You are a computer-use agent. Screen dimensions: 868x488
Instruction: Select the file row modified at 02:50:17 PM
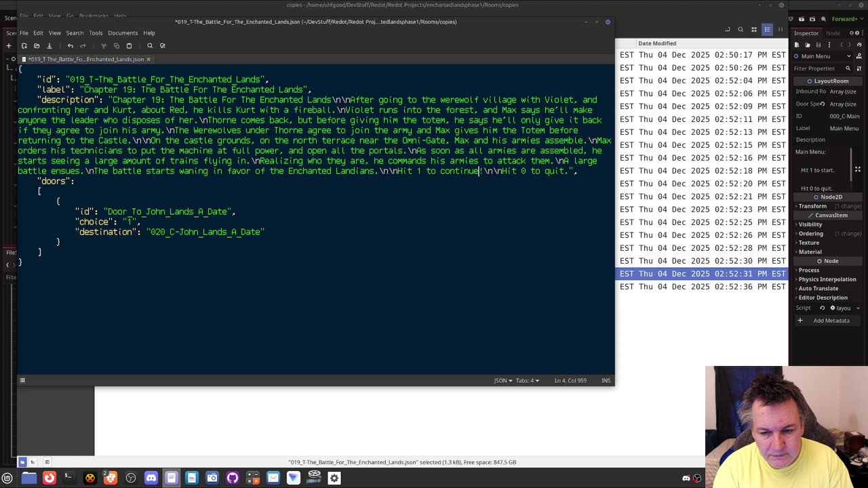[702, 55]
